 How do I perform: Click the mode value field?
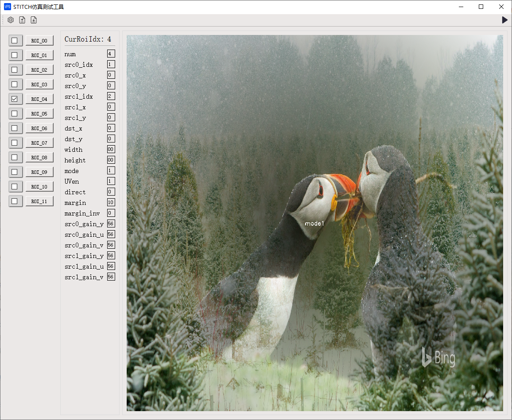[111, 170]
